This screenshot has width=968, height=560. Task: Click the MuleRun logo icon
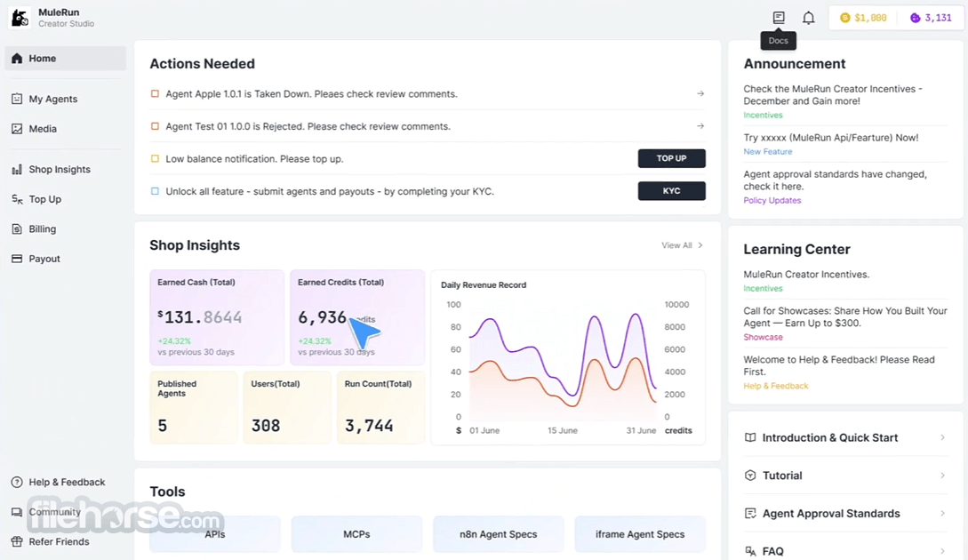click(20, 18)
